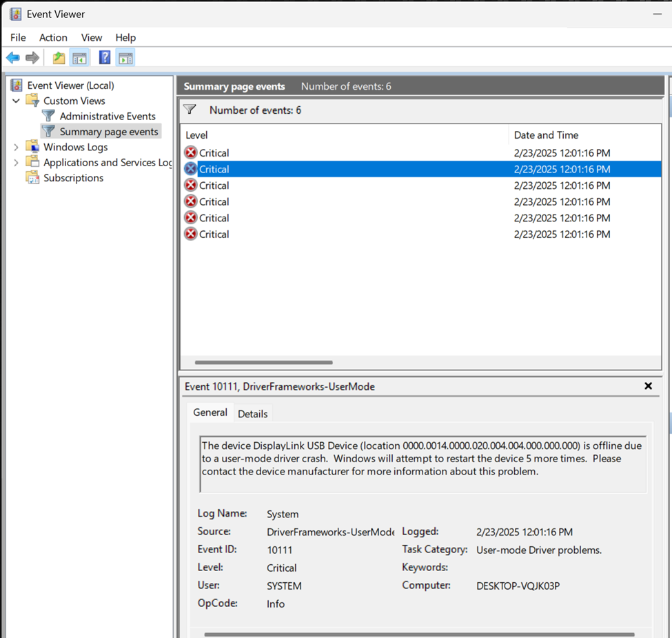Click the User value SYSTEM

click(x=284, y=586)
